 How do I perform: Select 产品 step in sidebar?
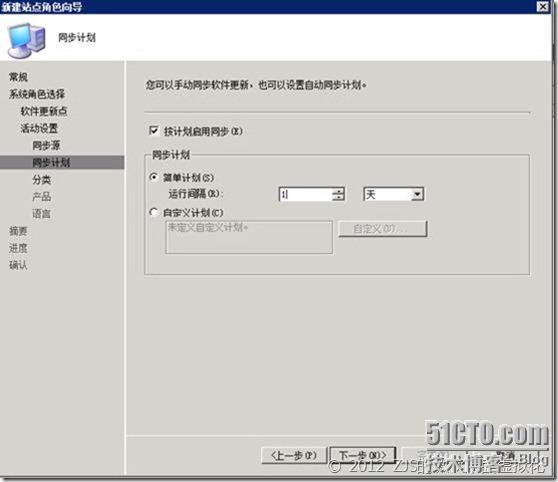42,197
